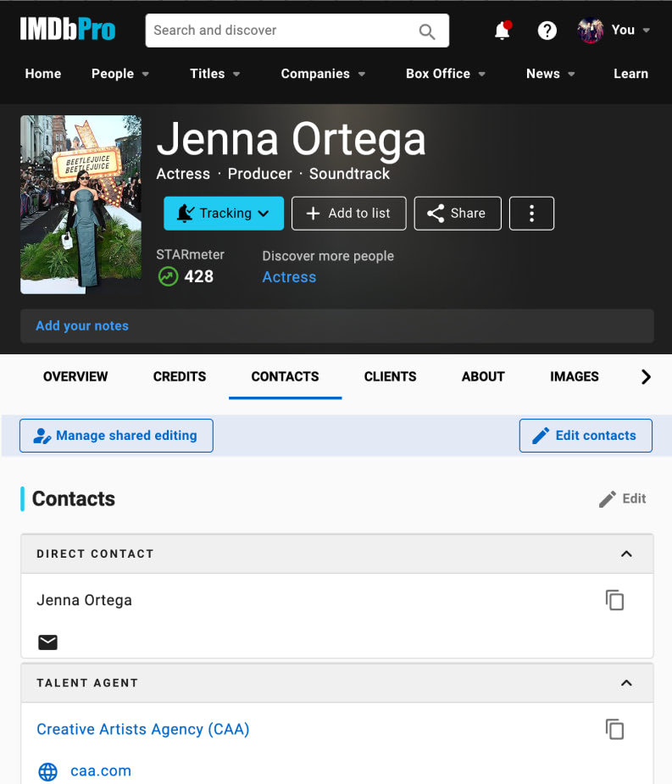The width and height of the screenshot is (672, 784).
Task: Click the user avatar picture
Action: 591,30
